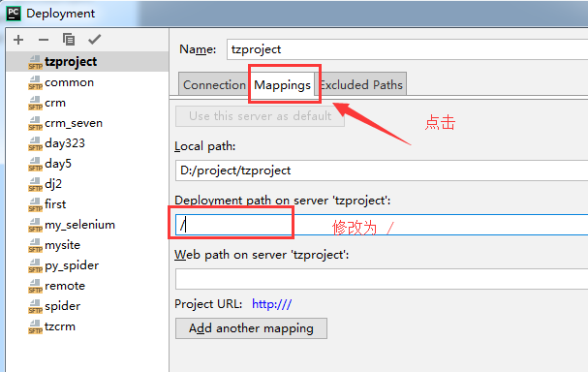The image size is (588, 372).
Task: Click the SFTP icon beside crm_seven
Action: point(35,123)
